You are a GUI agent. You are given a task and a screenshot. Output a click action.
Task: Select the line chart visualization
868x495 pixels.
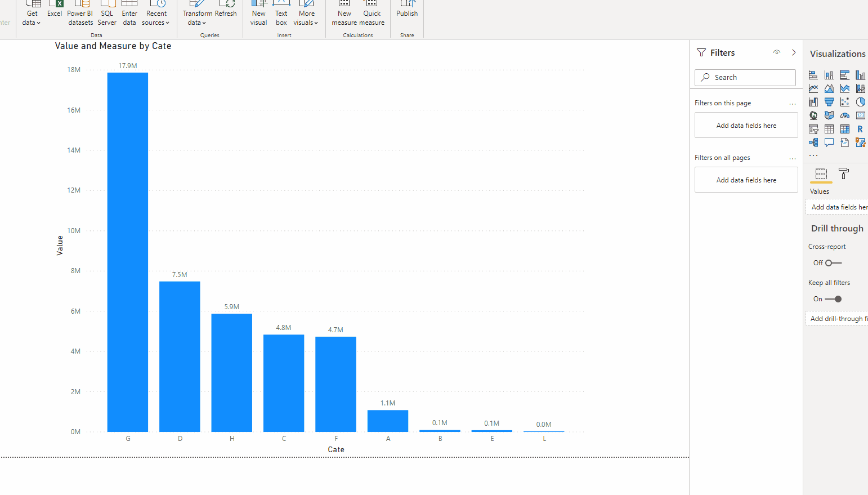coord(813,88)
